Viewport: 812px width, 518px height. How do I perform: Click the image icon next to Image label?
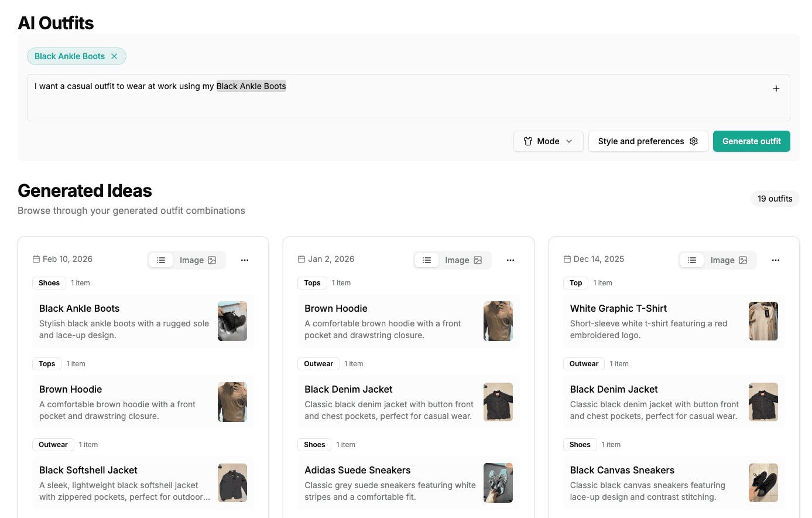tap(213, 260)
